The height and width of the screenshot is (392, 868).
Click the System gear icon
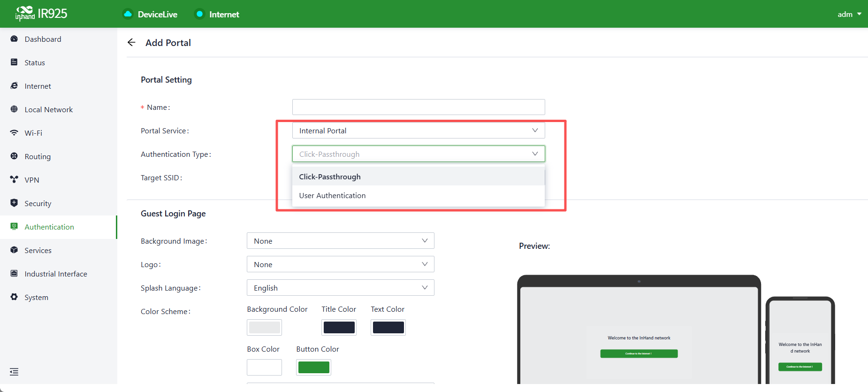(14, 297)
